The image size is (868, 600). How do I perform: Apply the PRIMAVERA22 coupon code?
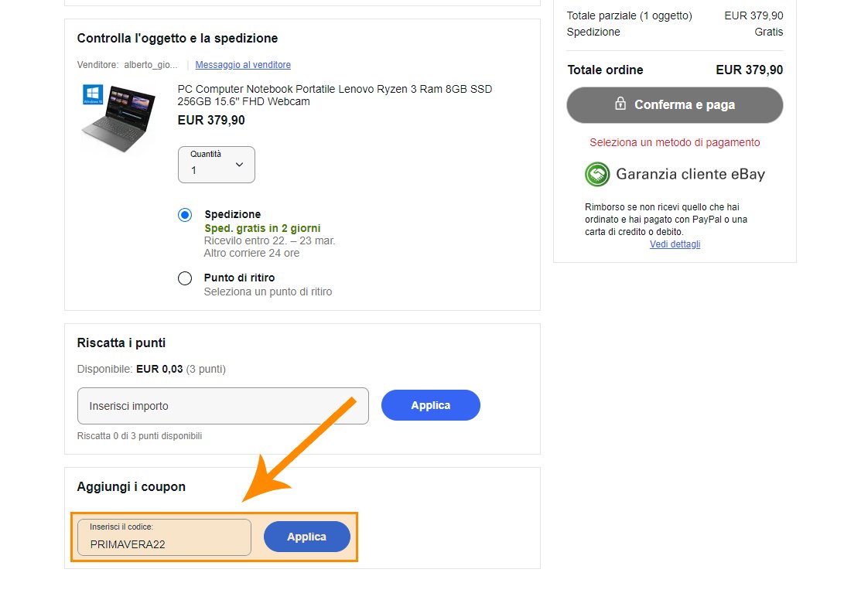[x=306, y=537]
